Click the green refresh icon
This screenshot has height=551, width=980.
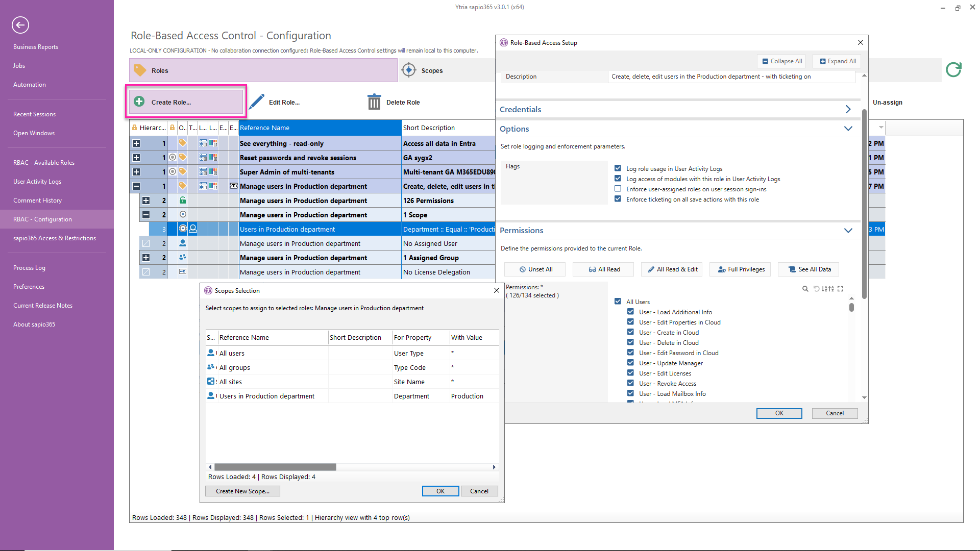point(953,70)
